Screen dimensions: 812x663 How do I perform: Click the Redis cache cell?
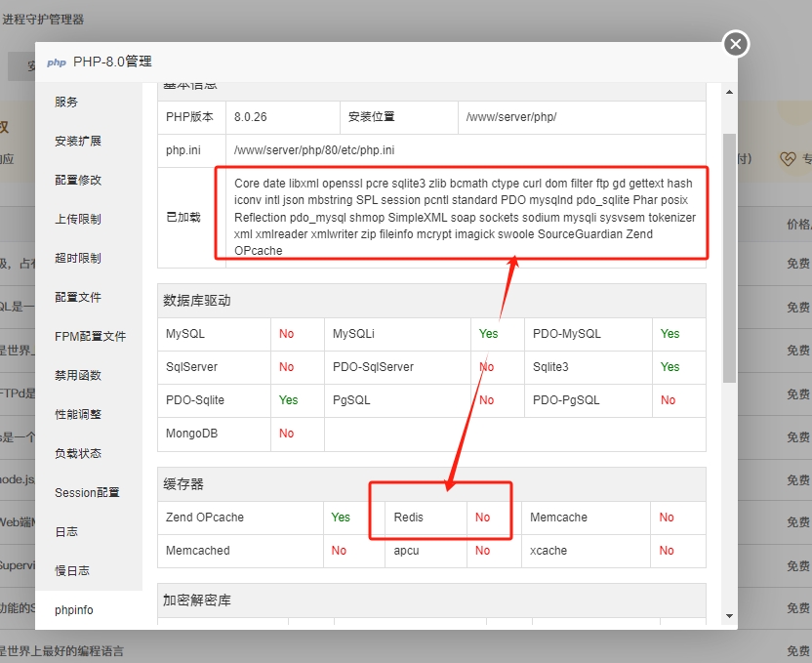coord(426,518)
